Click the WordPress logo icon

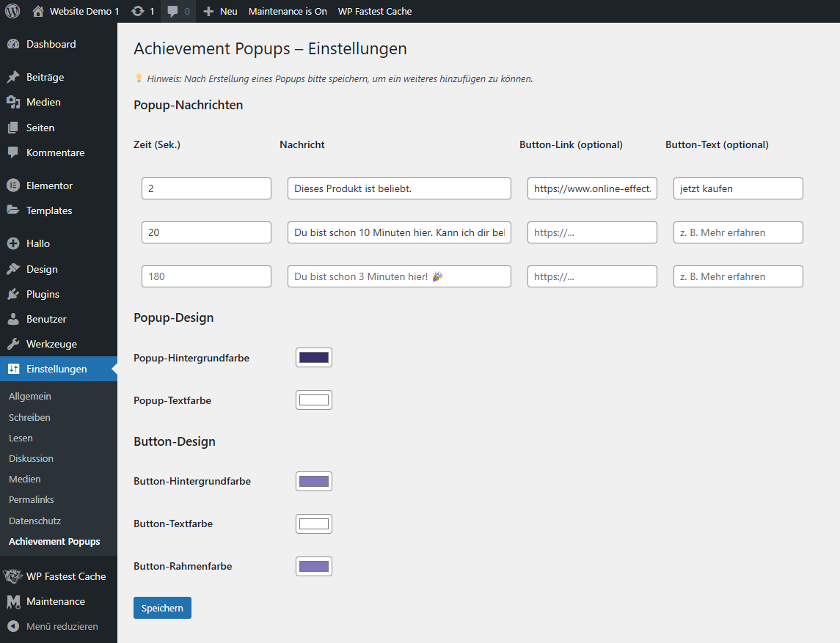[x=12, y=11]
